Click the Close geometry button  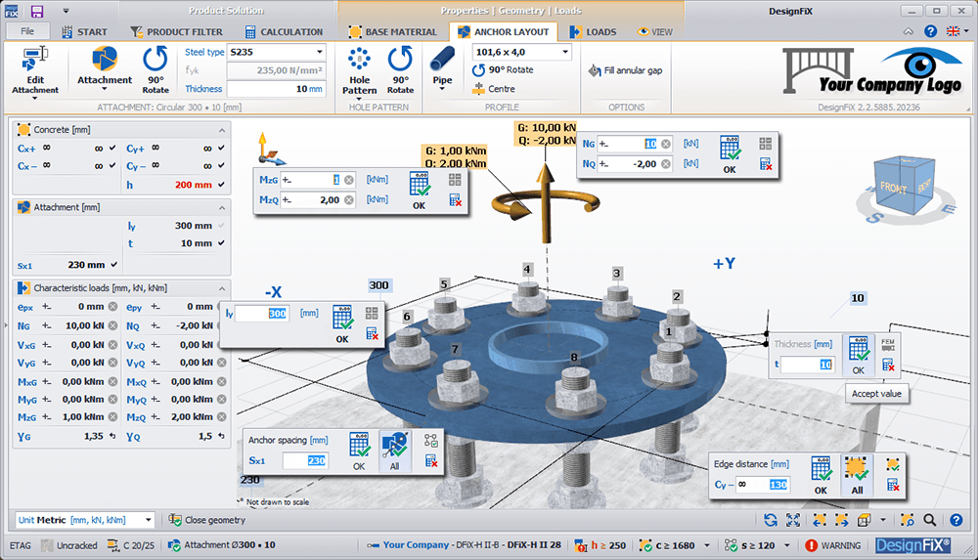coord(207,520)
